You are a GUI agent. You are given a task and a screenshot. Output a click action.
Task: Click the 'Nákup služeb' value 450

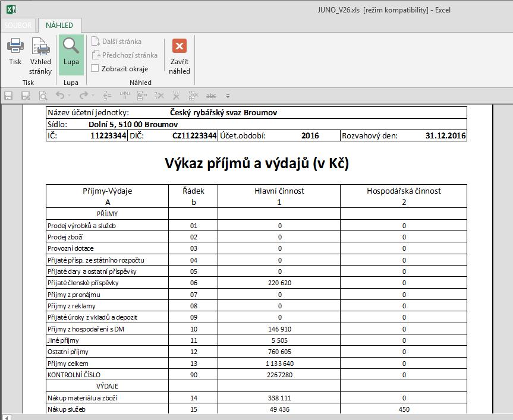(x=404, y=409)
